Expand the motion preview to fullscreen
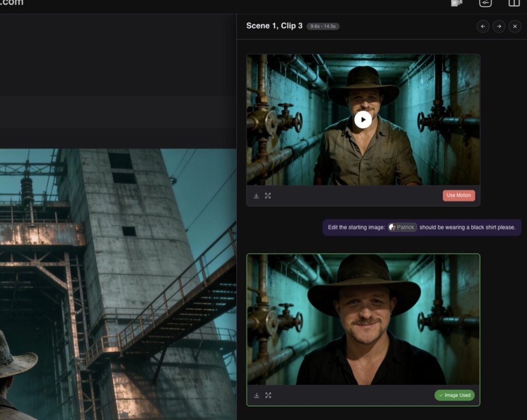This screenshot has height=420, width=527. tap(267, 196)
